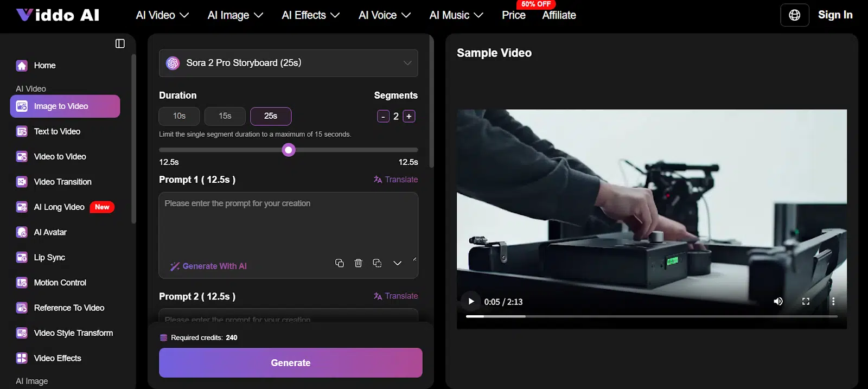Open sample video more options menu
The image size is (868, 389).
(833, 301)
